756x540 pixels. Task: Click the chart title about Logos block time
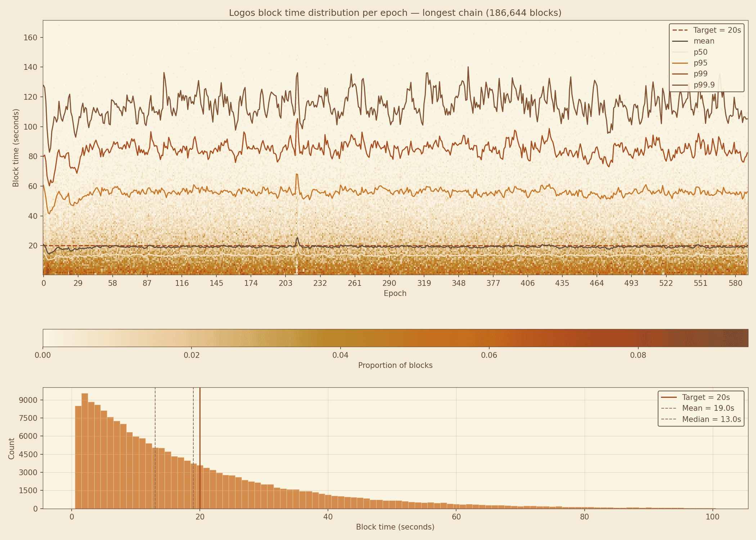(x=395, y=13)
